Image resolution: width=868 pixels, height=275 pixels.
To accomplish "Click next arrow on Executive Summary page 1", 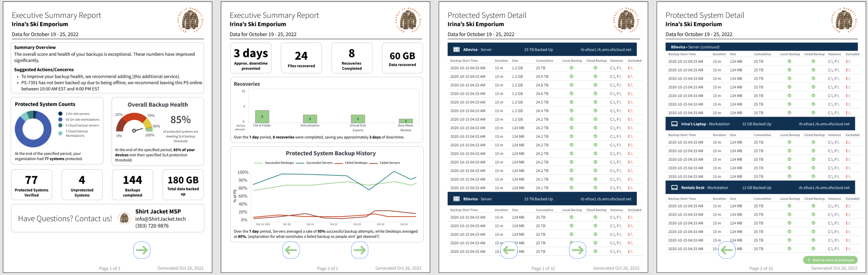I will [141, 250].
